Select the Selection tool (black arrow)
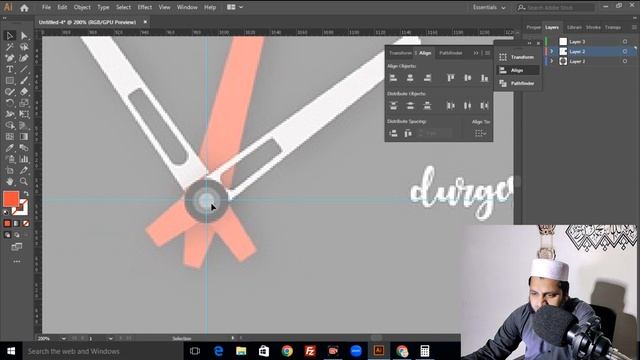640x360 pixels. coord(10,36)
